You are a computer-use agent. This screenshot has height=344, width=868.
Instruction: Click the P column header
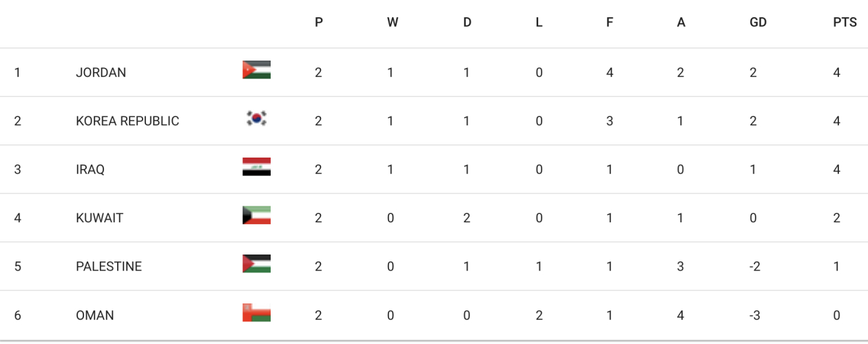point(319,23)
